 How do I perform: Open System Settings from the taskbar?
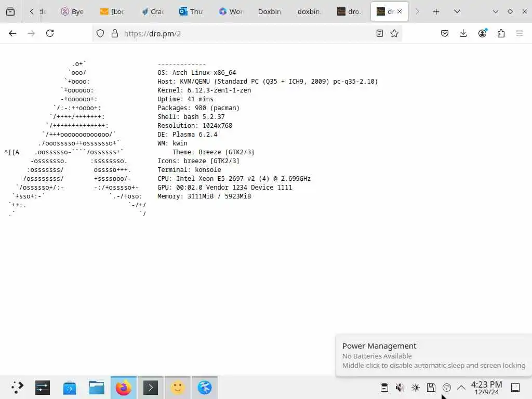43,388
